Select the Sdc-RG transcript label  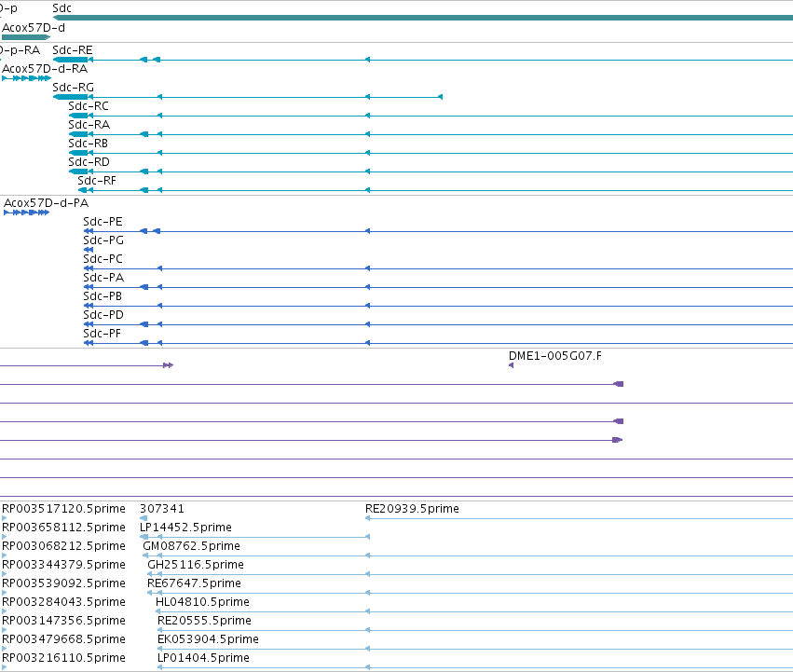(74, 87)
